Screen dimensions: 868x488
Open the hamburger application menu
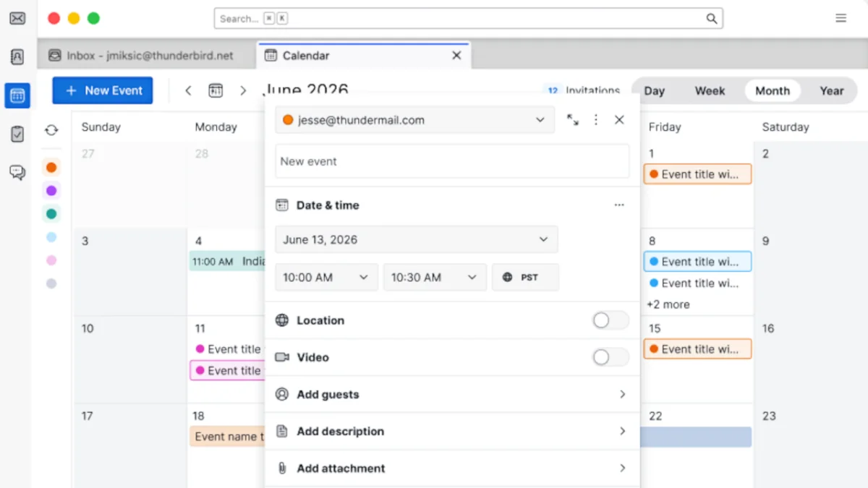pyautogui.click(x=841, y=18)
